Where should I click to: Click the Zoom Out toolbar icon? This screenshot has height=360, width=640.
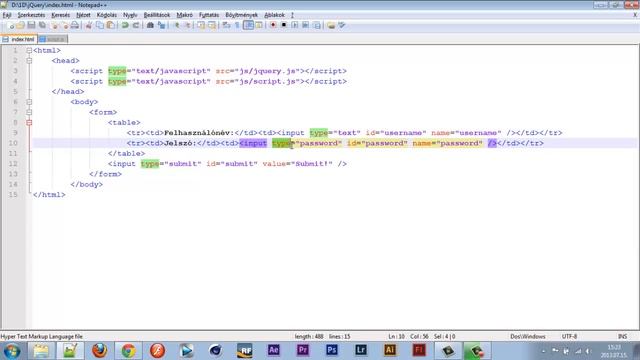187,25
